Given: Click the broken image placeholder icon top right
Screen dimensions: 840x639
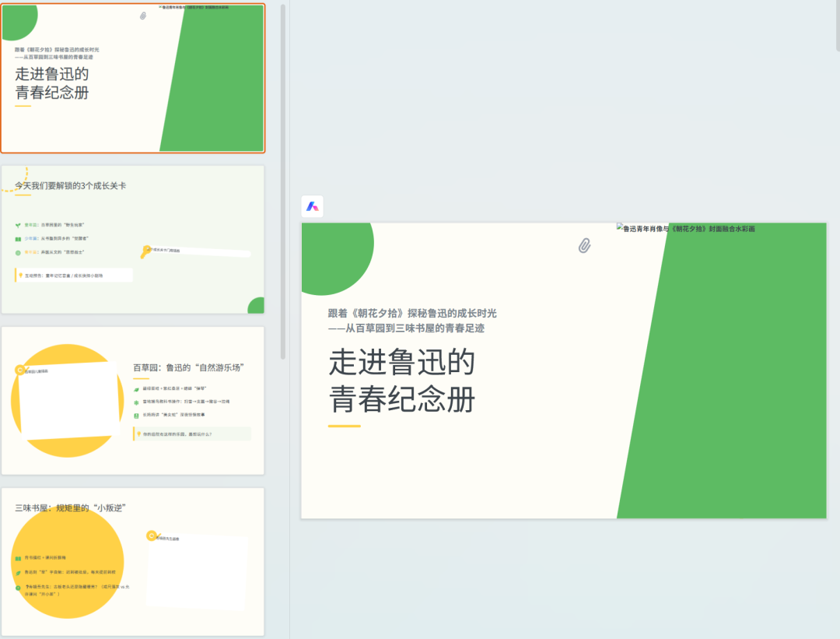Looking at the screenshot, I should click(x=618, y=229).
